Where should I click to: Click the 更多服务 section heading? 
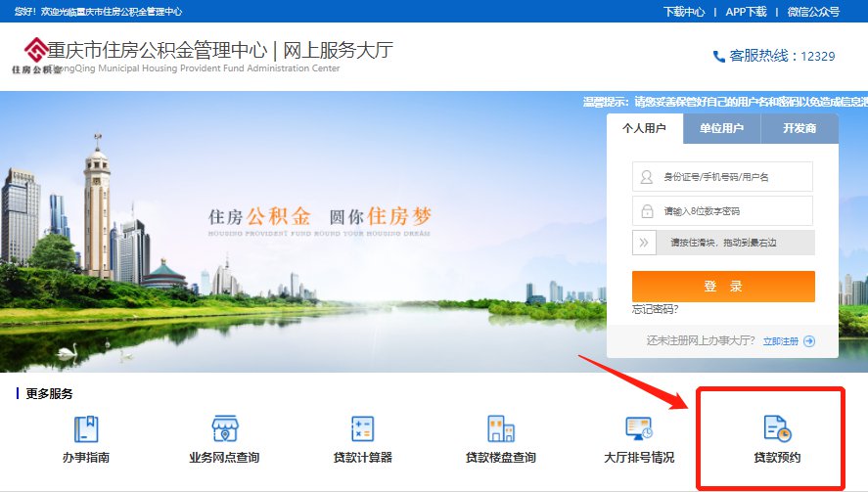click(49, 393)
